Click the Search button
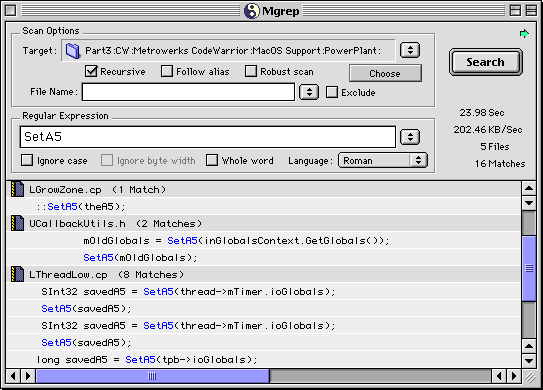Screen dimensions: 543x390 pyautogui.click(x=486, y=62)
